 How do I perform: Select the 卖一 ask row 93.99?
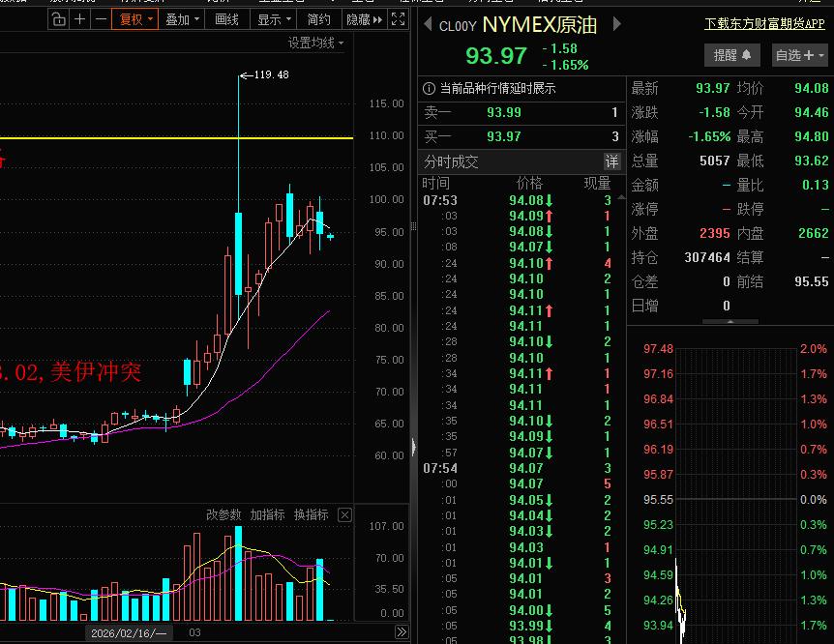[x=521, y=112]
